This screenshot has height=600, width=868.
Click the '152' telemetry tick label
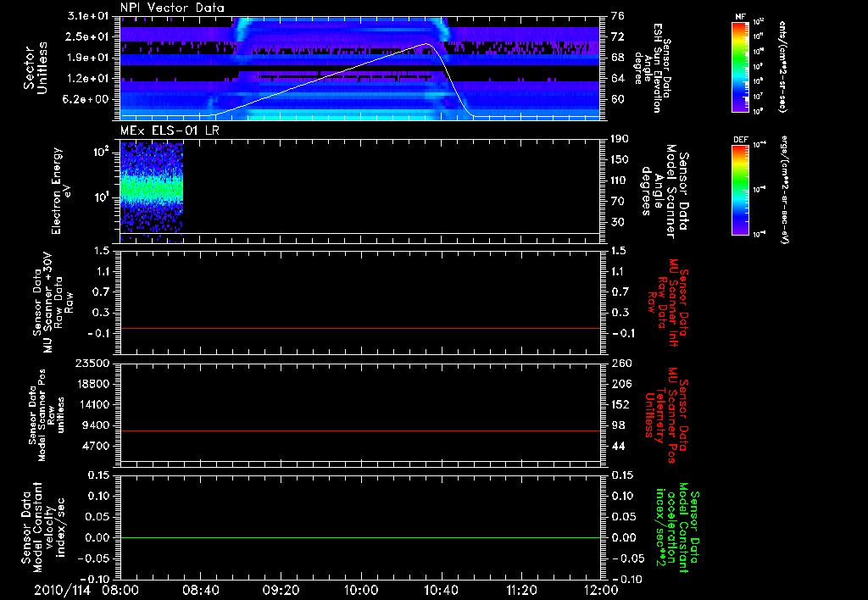[x=620, y=404]
